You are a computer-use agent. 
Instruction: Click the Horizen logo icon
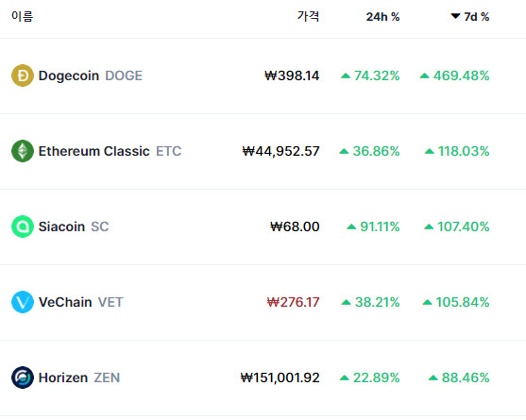[23, 378]
